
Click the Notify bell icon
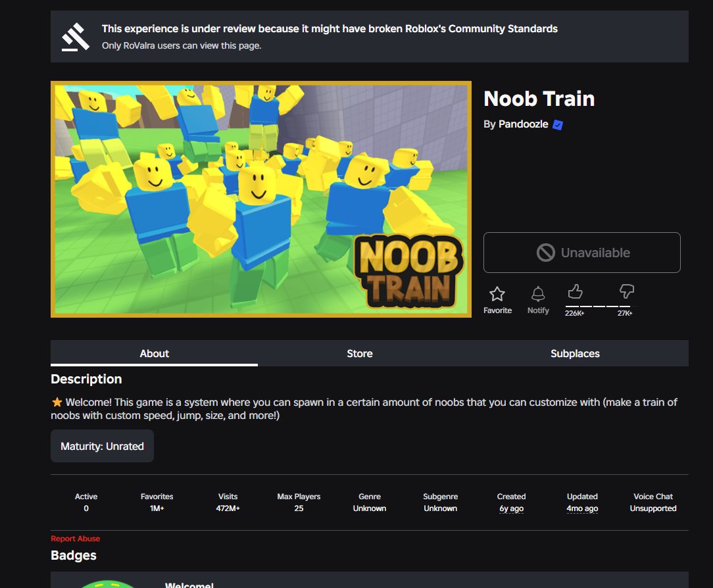pos(538,294)
